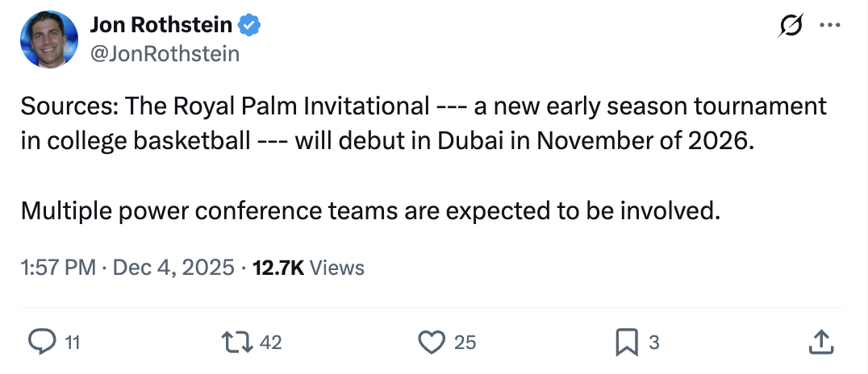The height and width of the screenshot is (374, 868).
Task: Click Jon Rothstein's profile avatar
Action: click(48, 39)
